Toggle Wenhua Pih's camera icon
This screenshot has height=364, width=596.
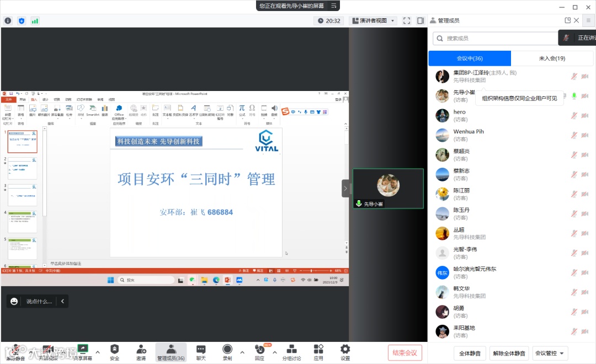(x=585, y=135)
